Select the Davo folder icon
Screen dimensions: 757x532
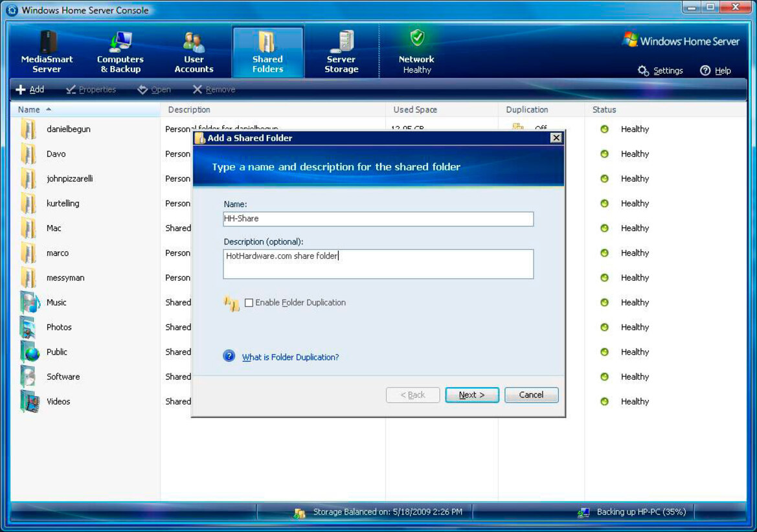pyautogui.click(x=28, y=154)
